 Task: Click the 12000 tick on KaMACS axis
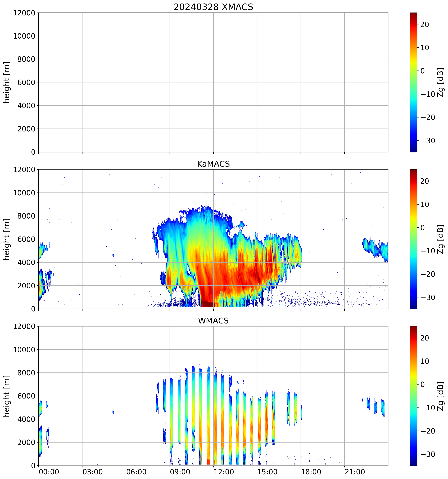pyautogui.click(x=24, y=170)
